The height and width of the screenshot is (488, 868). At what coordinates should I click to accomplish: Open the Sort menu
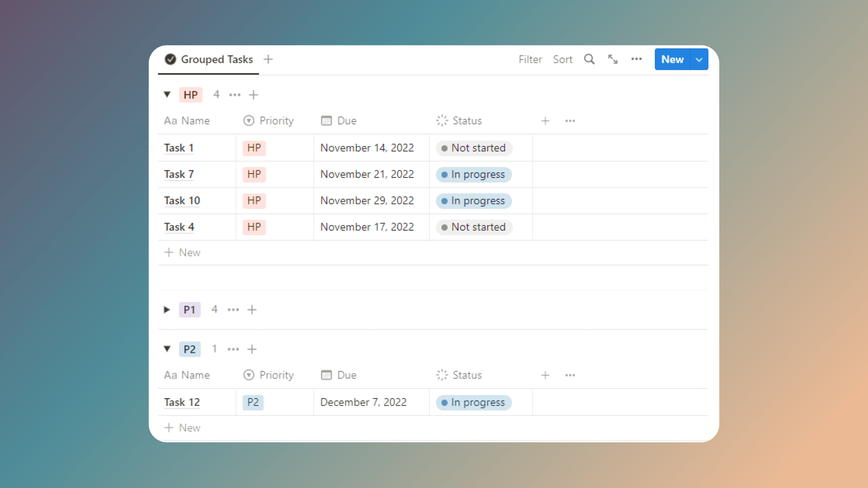pos(563,59)
